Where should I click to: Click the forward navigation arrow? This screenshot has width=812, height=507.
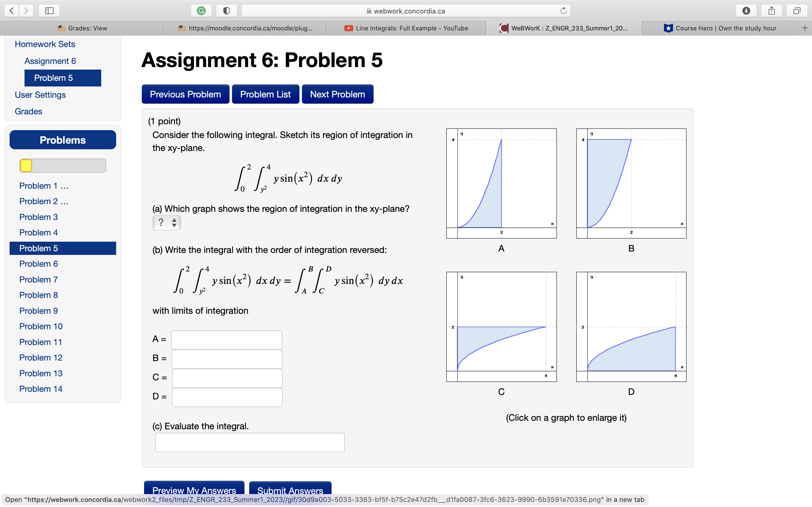click(x=26, y=10)
